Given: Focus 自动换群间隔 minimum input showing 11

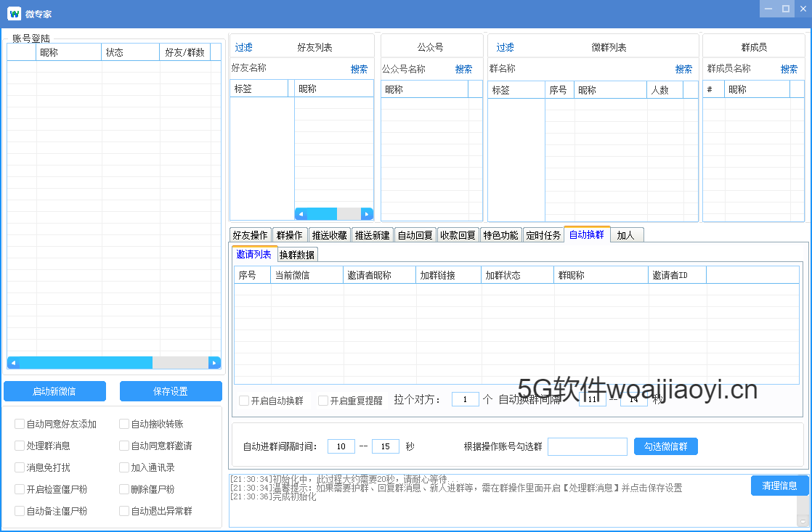Looking at the screenshot, I should [593, 399].
